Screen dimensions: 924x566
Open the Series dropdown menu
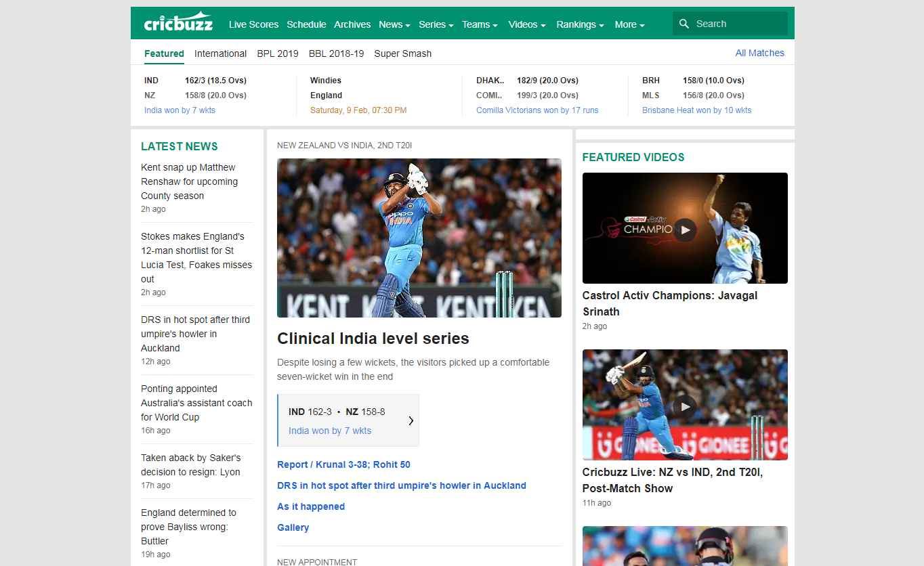tap(436, 24)
